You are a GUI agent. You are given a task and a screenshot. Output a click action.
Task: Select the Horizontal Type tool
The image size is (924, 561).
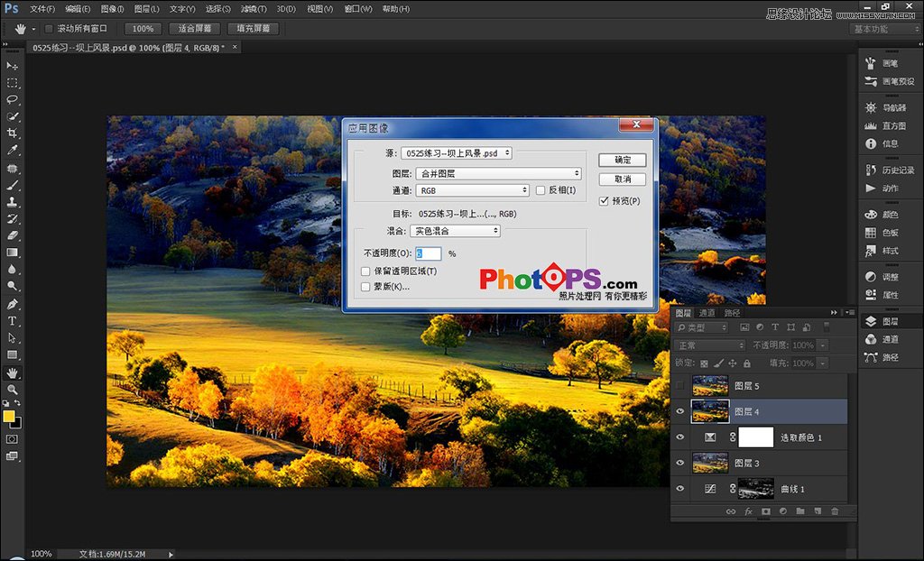pos(13,320)
